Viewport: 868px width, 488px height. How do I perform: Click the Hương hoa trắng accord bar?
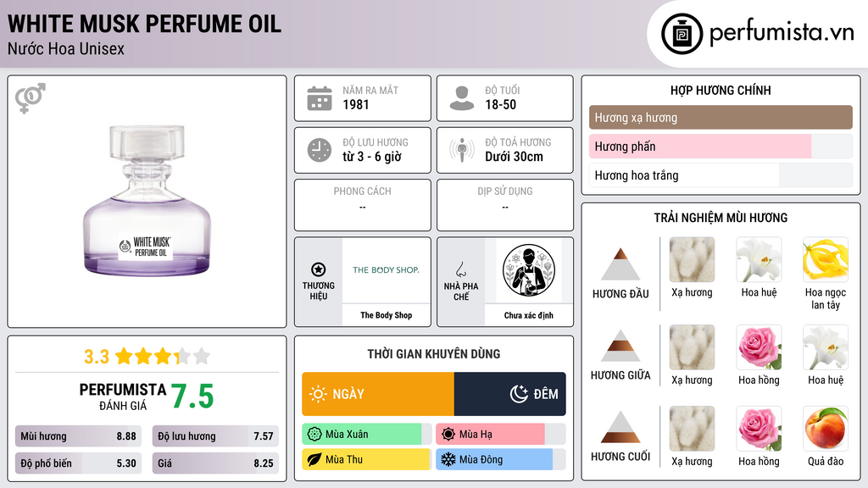pyautogui.click(x=721, y=175)
